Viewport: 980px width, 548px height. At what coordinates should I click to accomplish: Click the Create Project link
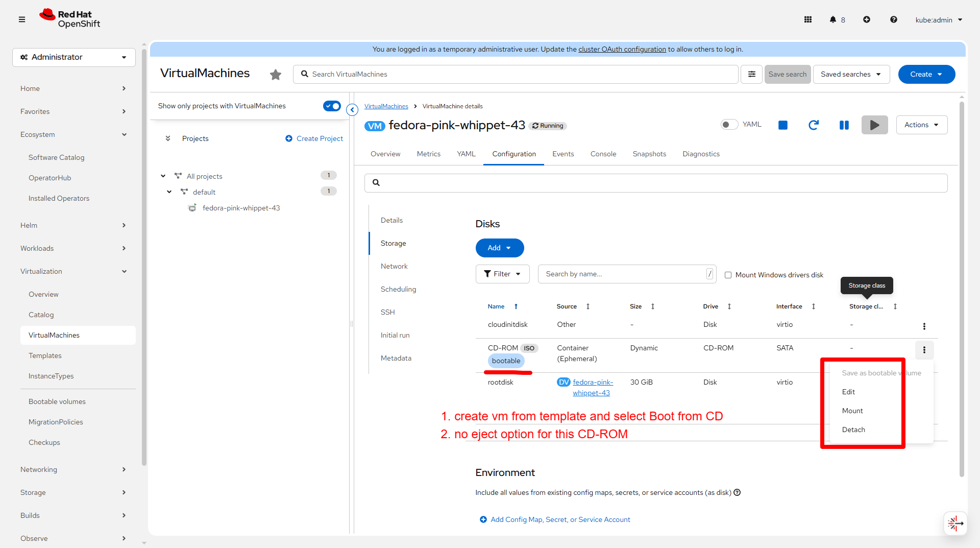pos(314,138)
